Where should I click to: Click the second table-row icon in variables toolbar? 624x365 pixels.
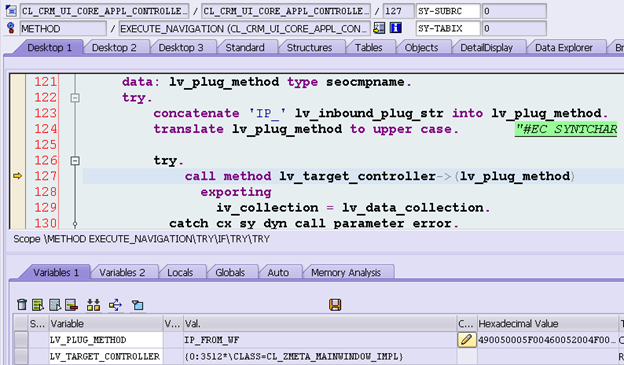coord(55,305)
